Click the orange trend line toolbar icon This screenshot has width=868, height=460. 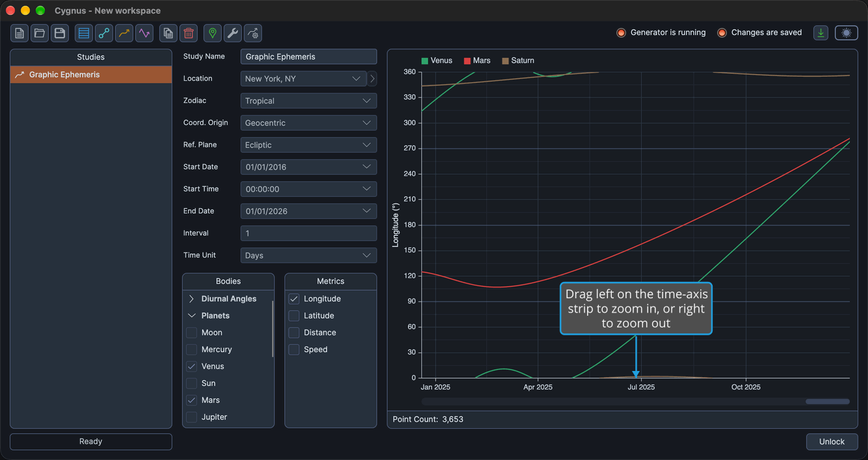[x=124, y=33]
